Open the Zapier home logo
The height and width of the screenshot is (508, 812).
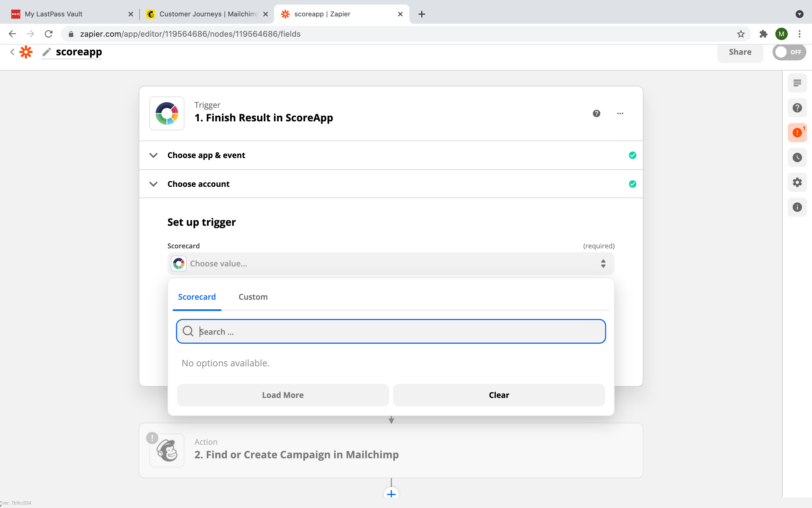tap(26, 52)
